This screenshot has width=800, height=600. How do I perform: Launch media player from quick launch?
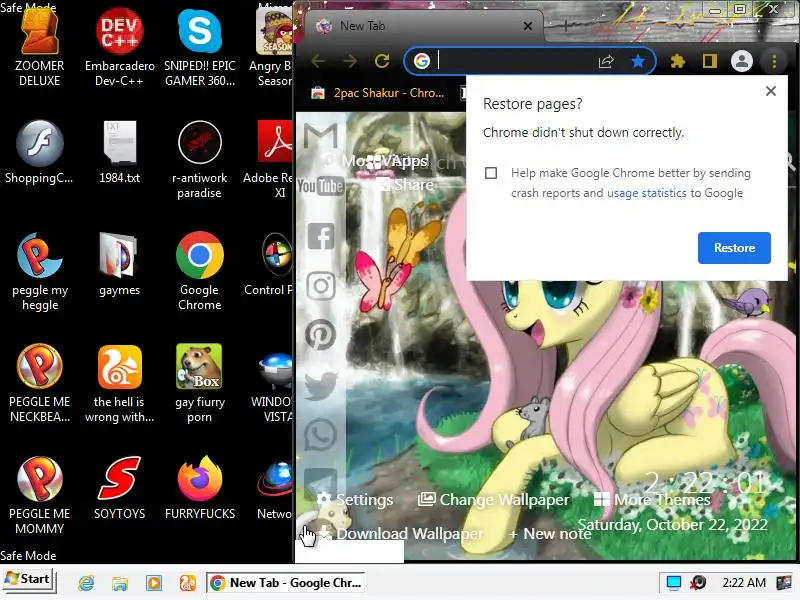(154, 583)
